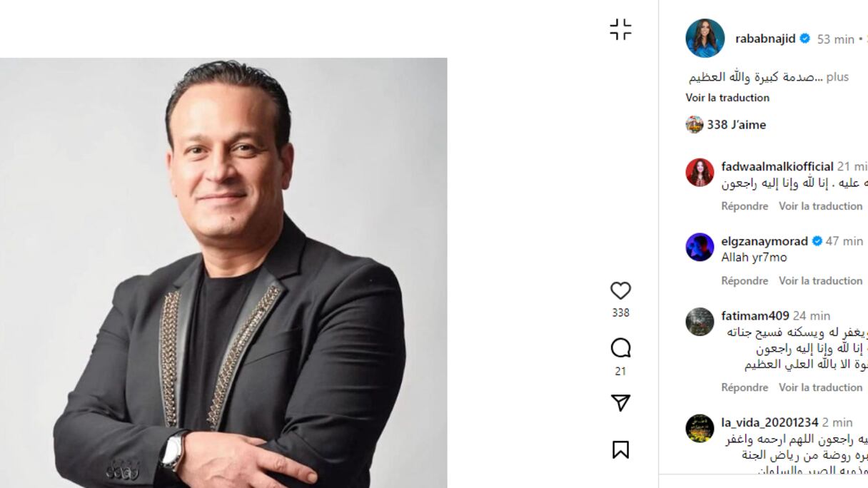Reply to fatimam409's comment

pyautogui.click(x=745, y=387)
